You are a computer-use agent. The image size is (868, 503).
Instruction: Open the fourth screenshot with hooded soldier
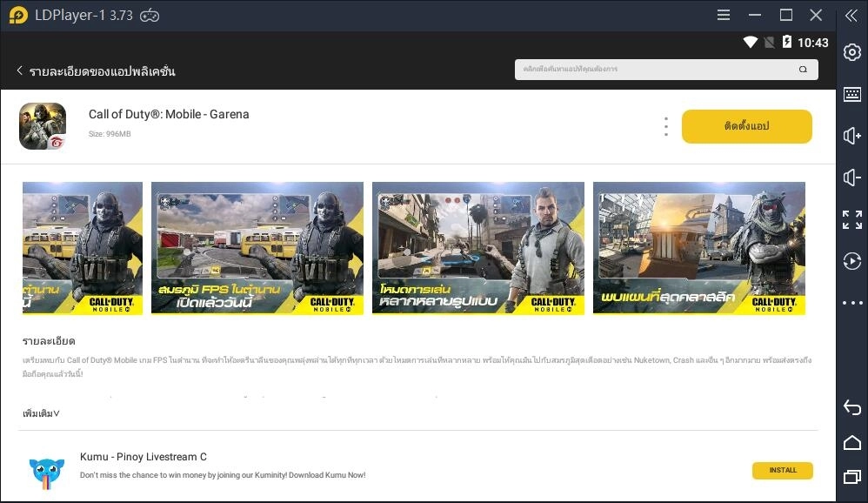pyautogui.click(x=699, y=248)
